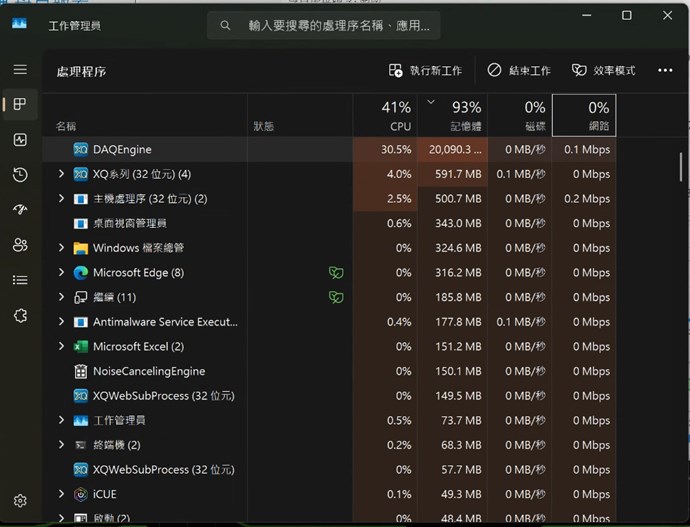Open the hamburger navigation menu

[20, 70]
